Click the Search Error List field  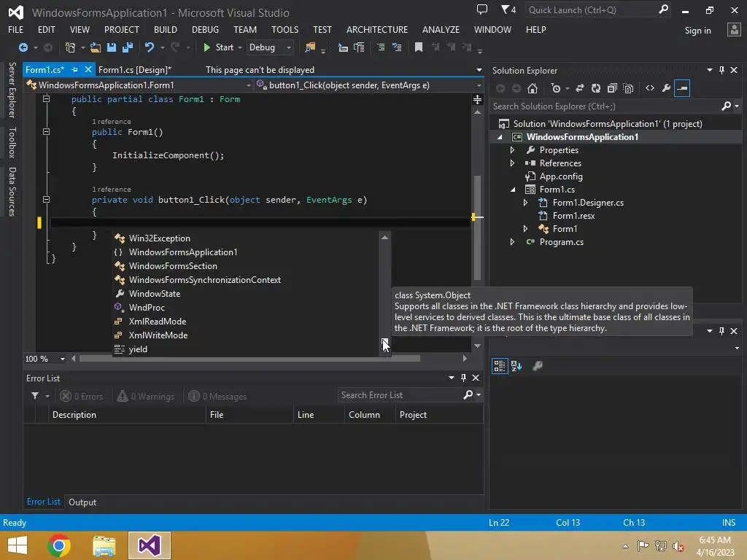click(410, 395)
